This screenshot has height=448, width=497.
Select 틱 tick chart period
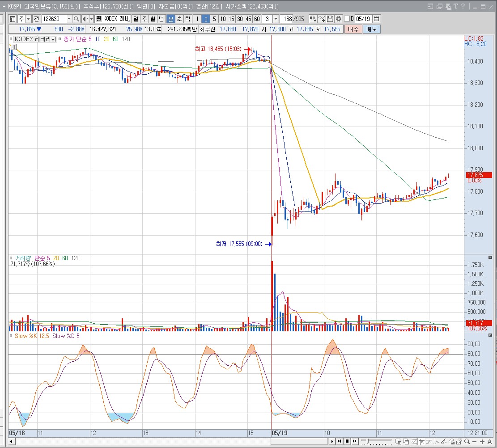pyautogui.click(x=187, y=19)
